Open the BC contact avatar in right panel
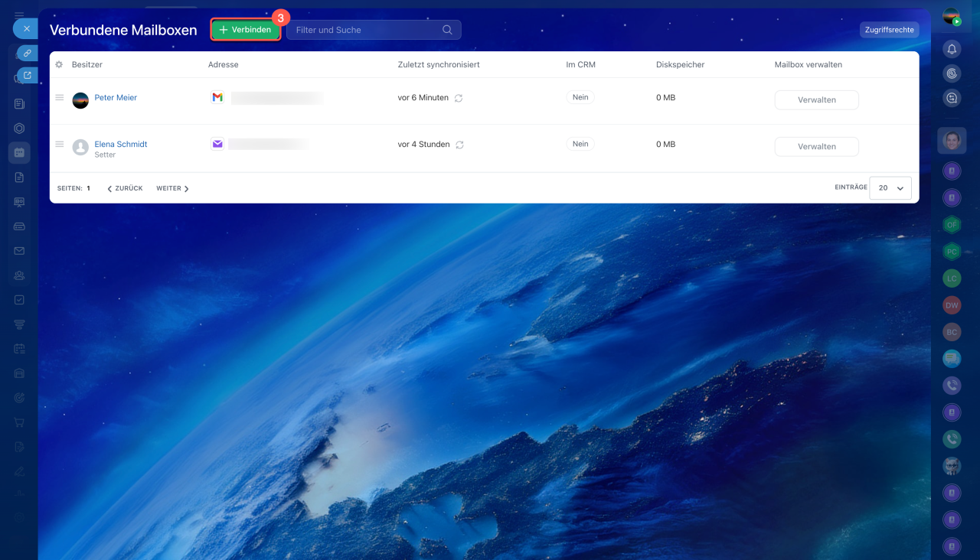 coord(952,332)
